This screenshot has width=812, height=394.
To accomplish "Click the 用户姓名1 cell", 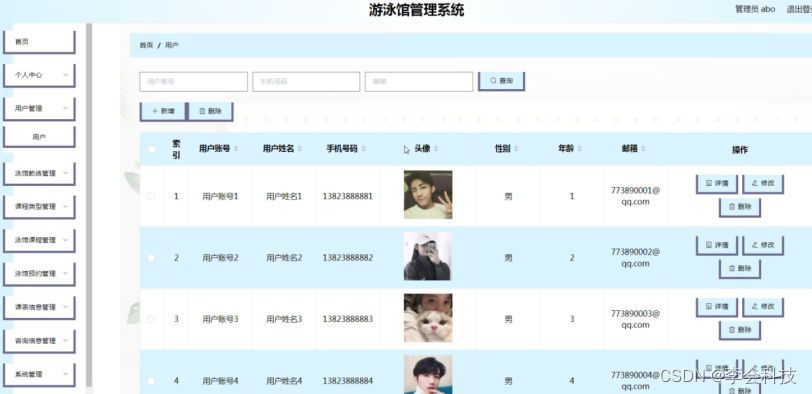I will pyautogui.click(x=284, y=197).
